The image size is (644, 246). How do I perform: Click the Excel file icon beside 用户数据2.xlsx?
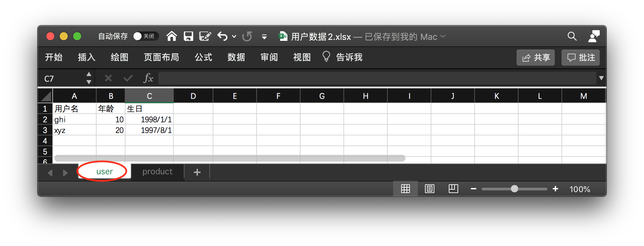click(283, 36)
